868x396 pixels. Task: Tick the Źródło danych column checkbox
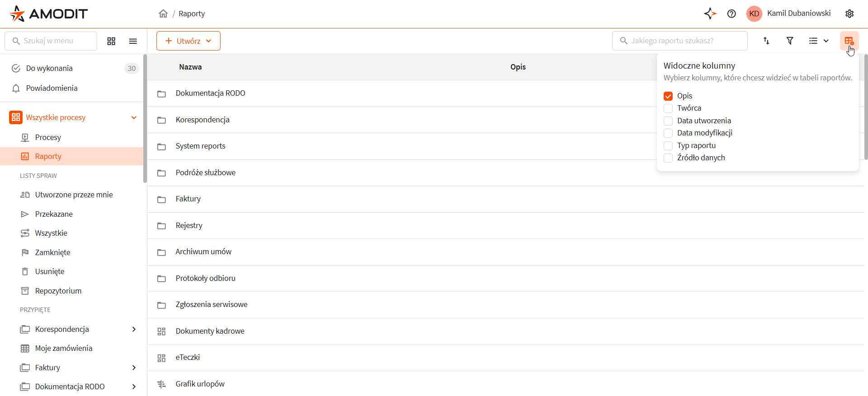point(668,158)
